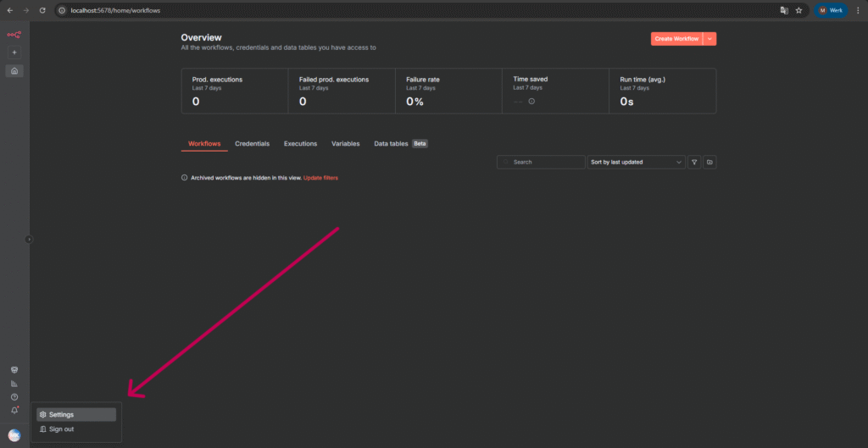
Task: Click the notifications bell icon
Action: click(14, 411)
